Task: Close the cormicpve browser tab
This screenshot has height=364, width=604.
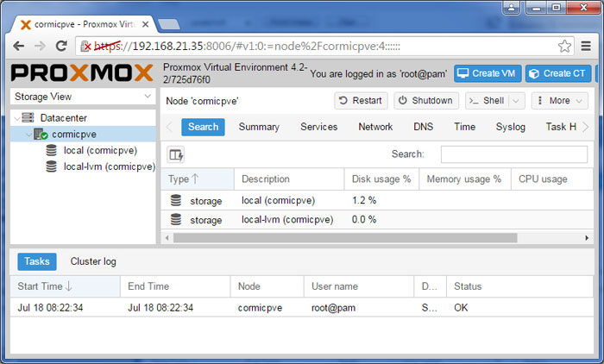Action: [x=145, y=24]
